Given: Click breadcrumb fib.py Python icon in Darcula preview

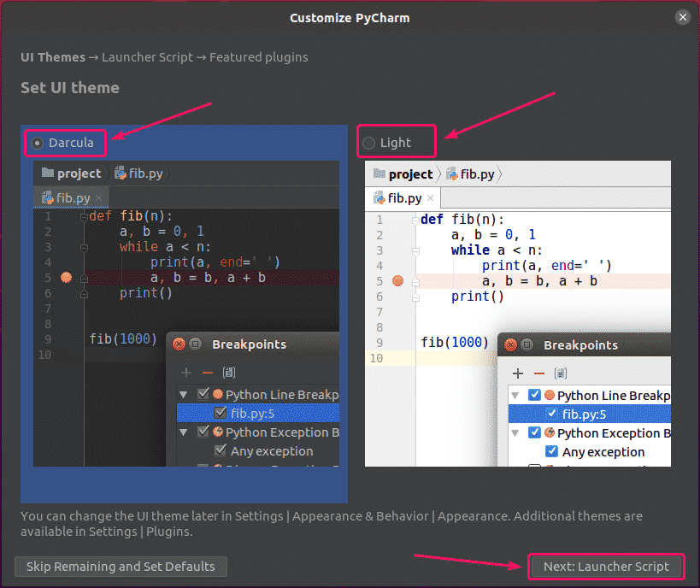Looking at the screenshot, I should click(121, 173).
